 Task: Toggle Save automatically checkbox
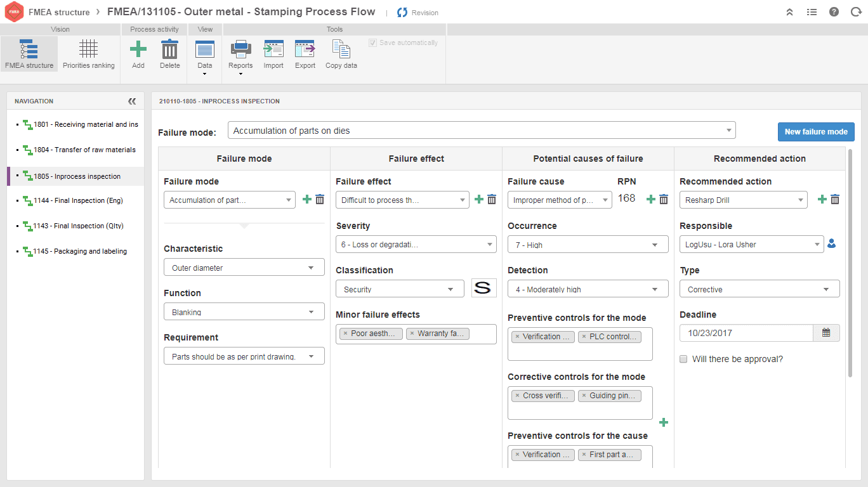(x=372, y=42)
